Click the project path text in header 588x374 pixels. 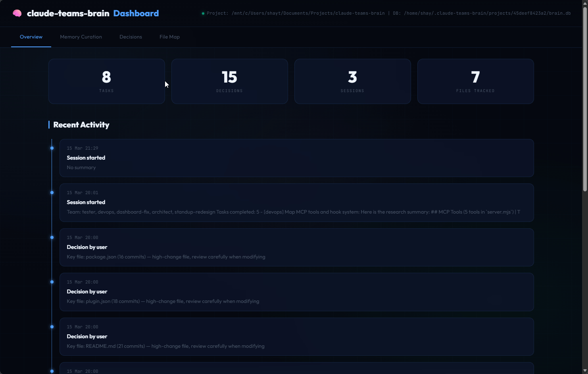(296, 13)
